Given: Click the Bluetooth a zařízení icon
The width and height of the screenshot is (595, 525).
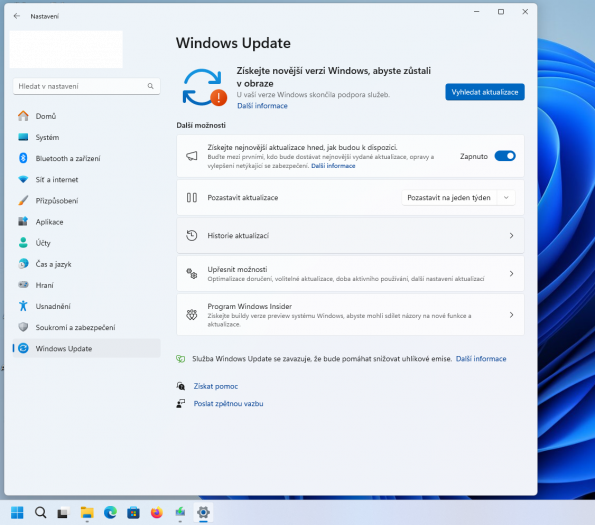Looking at the screenshot, I should coord(23,158).
